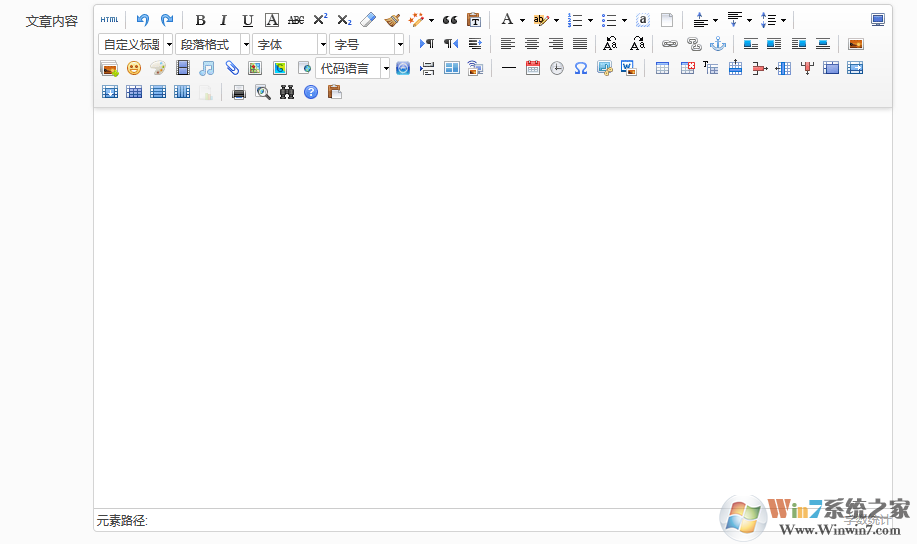Insert music with the note icon
Viewport: 917px width, 544px height.
coord(206,68)
